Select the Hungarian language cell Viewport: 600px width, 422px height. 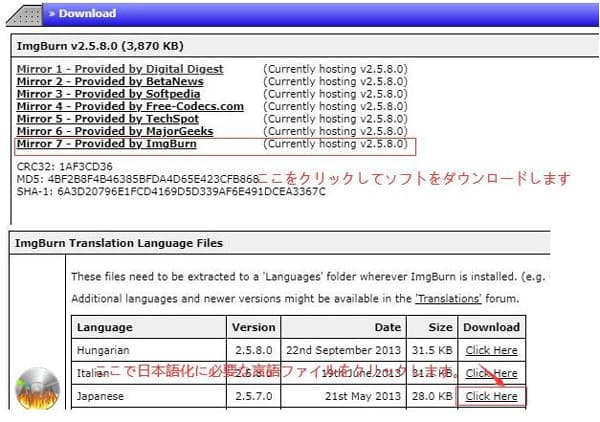pyautogui.click(x=149, y=350)
